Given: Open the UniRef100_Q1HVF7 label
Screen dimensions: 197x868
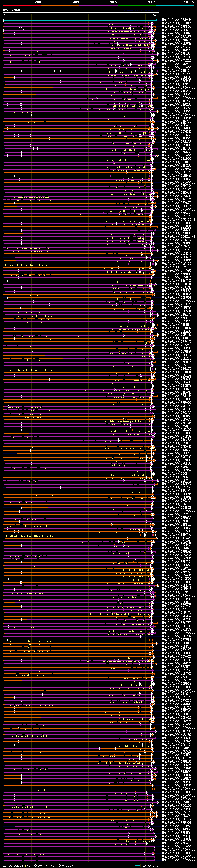Looking at the screenshot, I should click(177, 480).
